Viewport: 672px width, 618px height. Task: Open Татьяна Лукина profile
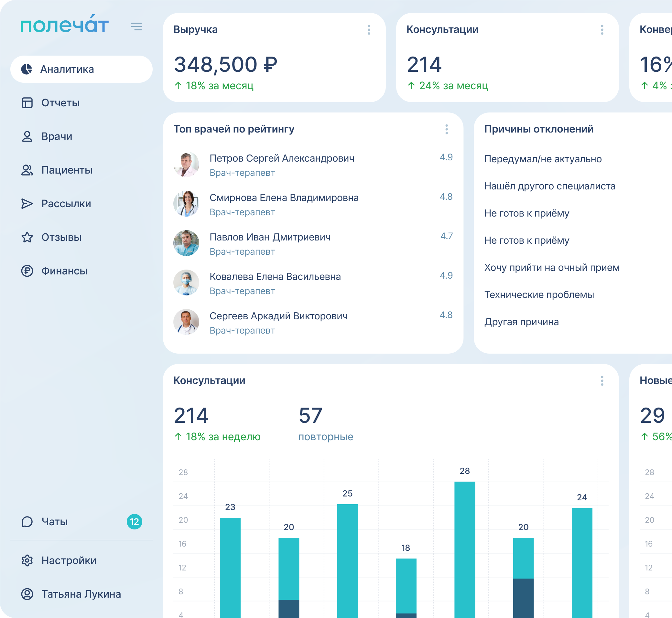pos(81,594)
